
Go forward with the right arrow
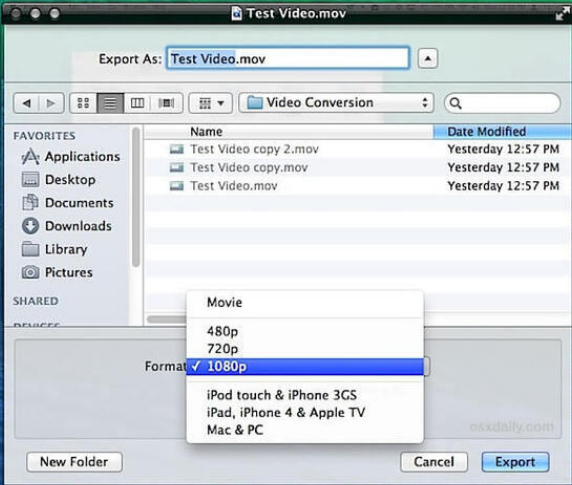[x=51, y=103]
